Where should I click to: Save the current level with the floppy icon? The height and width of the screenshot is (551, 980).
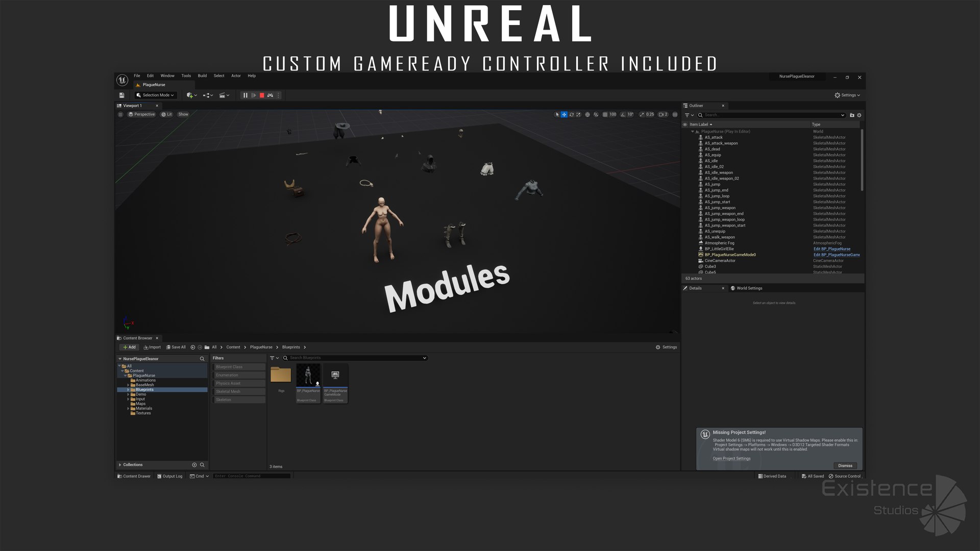point(121,95)
